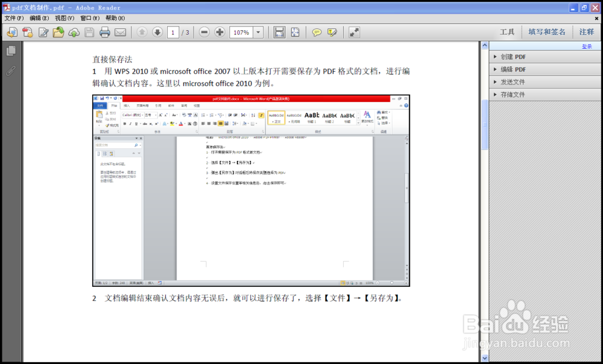
Task: Click the edit document pencil icon
Action: [43, 33]
